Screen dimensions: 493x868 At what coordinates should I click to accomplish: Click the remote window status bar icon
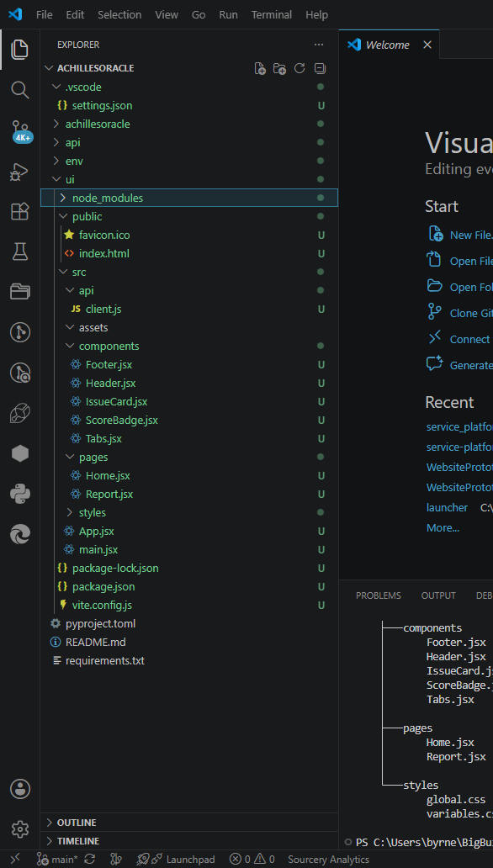tap(15, 859)
